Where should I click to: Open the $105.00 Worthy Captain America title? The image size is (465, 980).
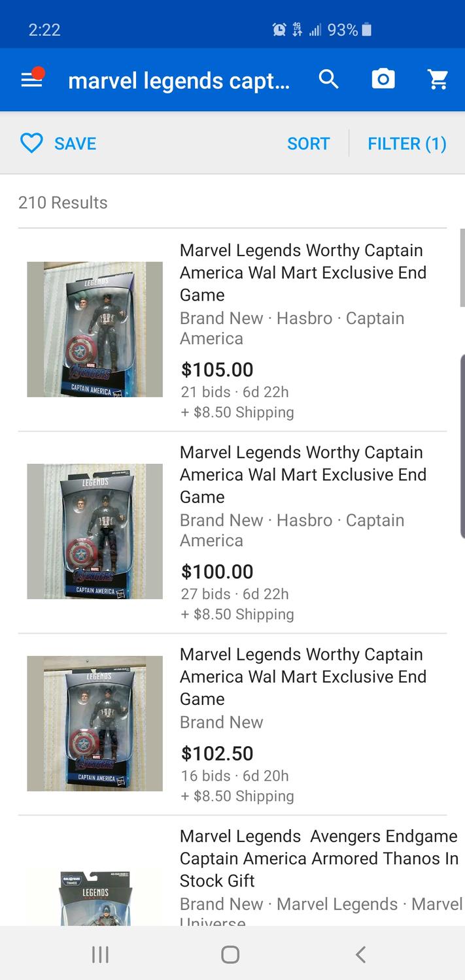coord(302,272)
